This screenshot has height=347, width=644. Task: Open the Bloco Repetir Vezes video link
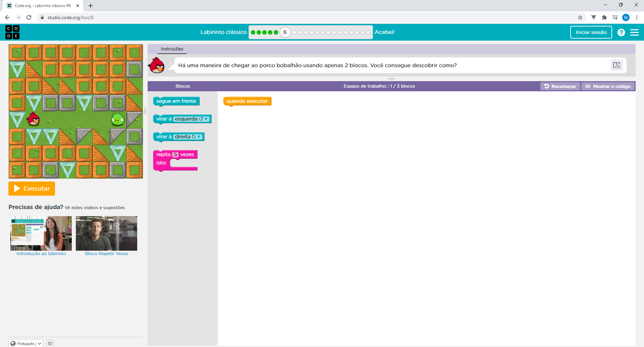[107, 254]
